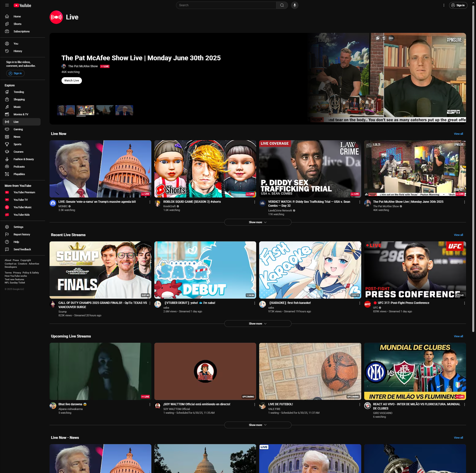Click the Playables sidebar icon
Image resolution: width=476 pixels, height=473 pixels.
(x=7, y=174)
